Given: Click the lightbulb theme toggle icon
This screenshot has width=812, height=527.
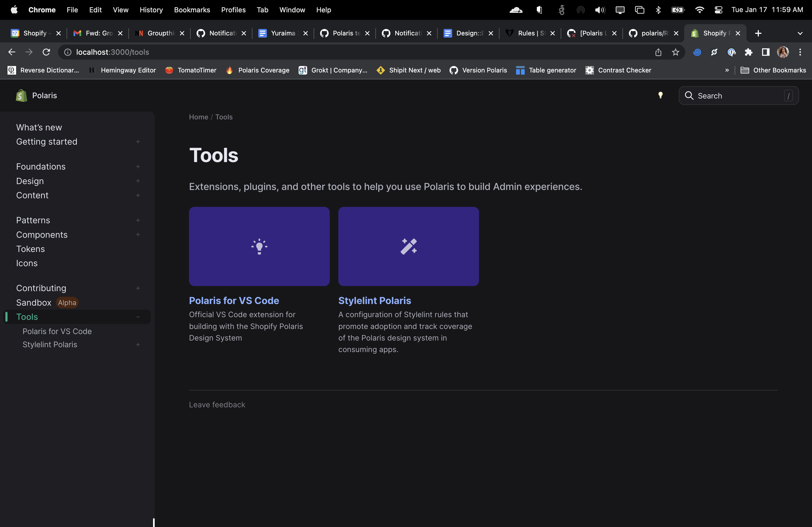Looking at the screenshot, I should click(660, 96).
